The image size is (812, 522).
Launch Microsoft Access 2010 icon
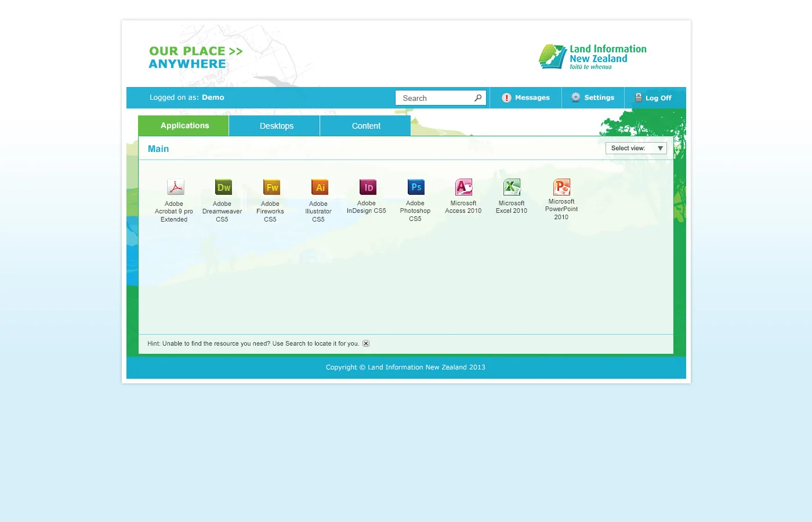click(464, 187)
